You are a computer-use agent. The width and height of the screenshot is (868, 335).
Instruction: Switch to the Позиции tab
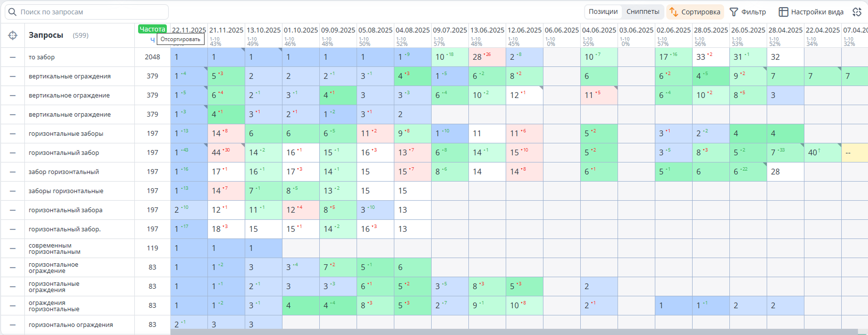click(x=603, y=12)
